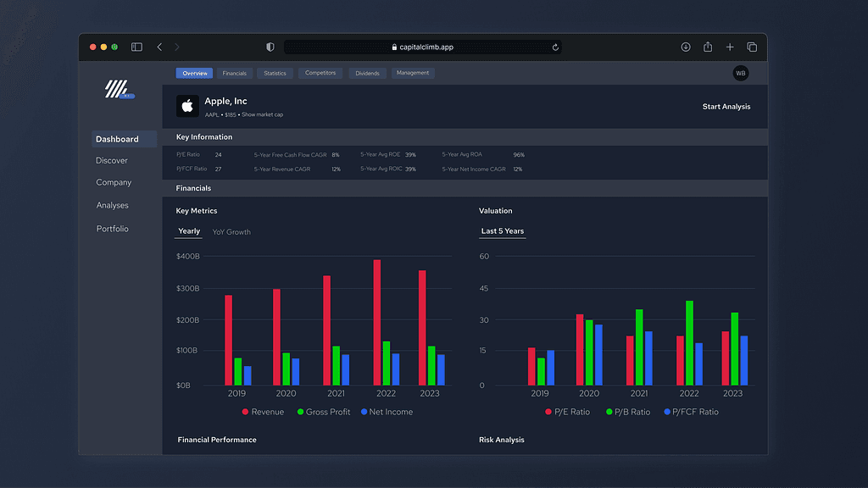The width and height of the screenshot is (868, 488).
Task: Open a new tab with plus icon
Action: pos(730,47)
